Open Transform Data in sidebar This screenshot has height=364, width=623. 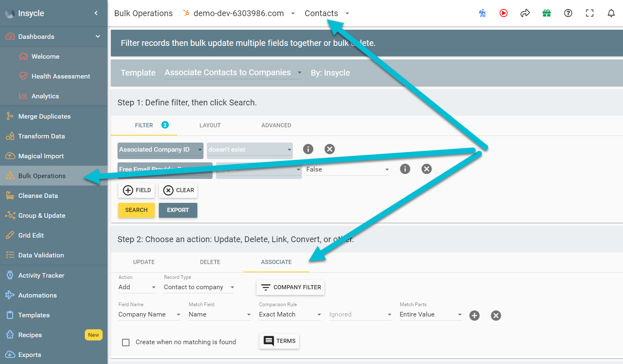pos(54,136)
